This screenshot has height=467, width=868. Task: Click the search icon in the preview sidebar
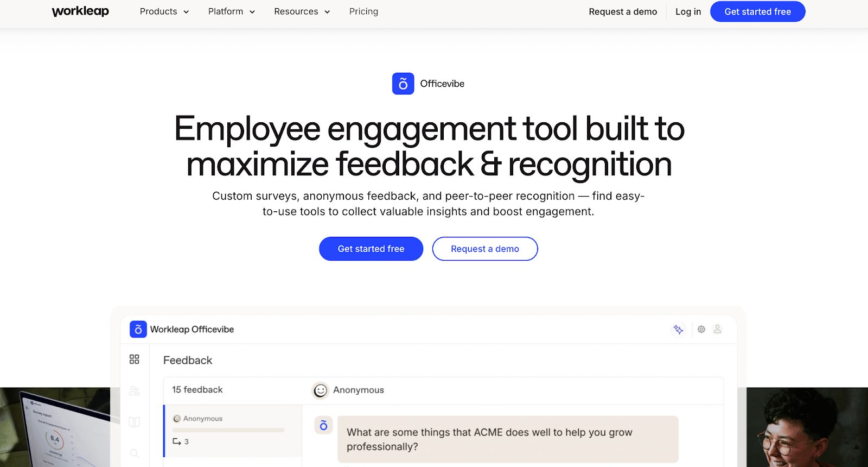[x=135, y=453]
